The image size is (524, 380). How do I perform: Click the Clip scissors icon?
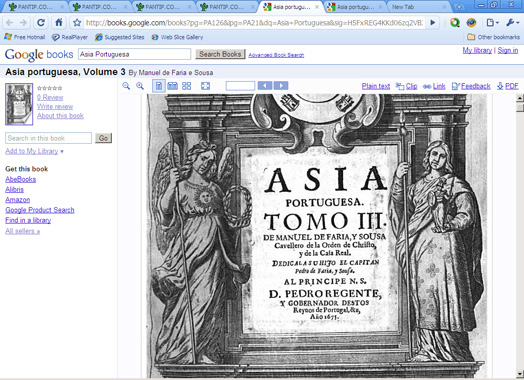[x=400, y=86]
